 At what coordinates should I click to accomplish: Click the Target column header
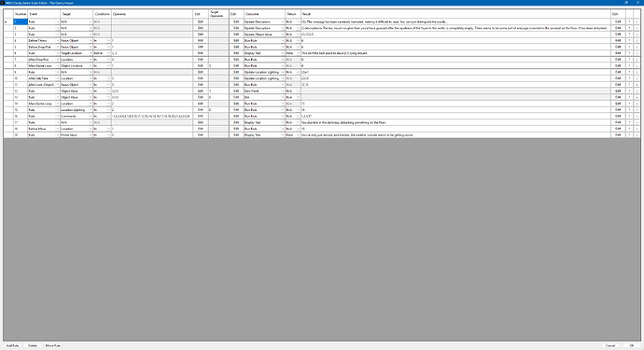pyautogui.click(x=77, y=14)
